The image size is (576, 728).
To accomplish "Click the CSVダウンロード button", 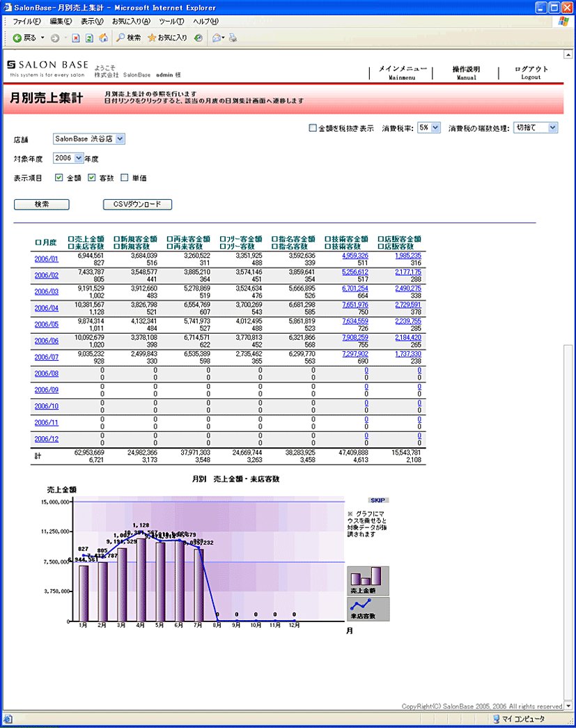I will (137, 204).
